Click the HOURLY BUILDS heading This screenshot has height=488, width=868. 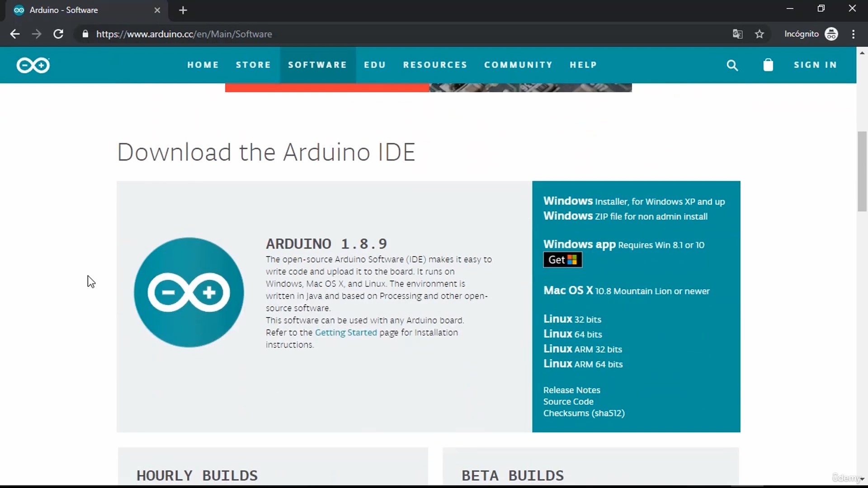197,475
